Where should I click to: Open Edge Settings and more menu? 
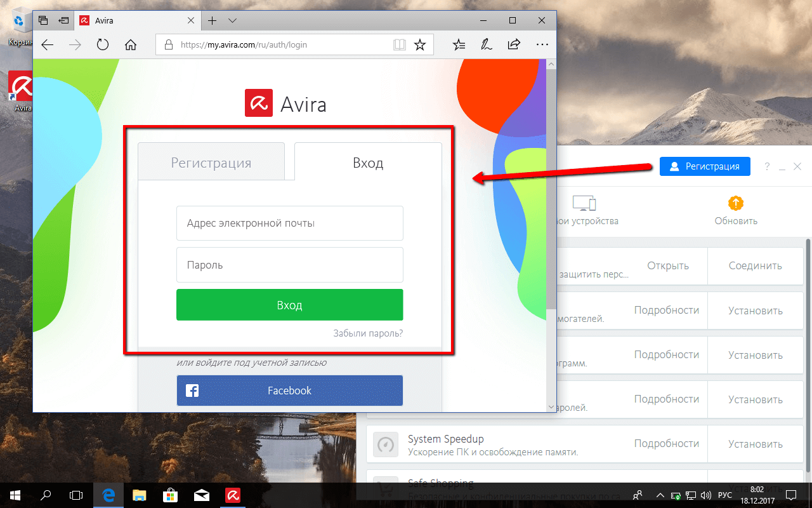pyautogui.click(x=541, y=45)
